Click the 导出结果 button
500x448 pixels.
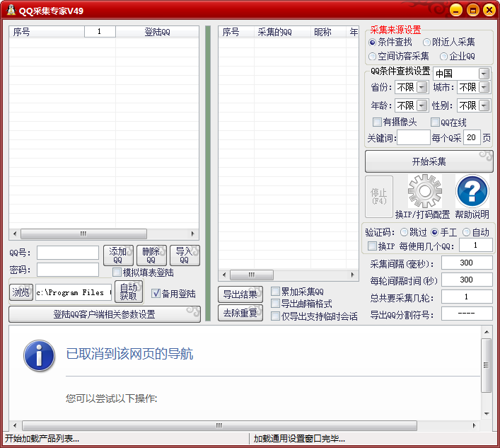(x=240, y=294)
